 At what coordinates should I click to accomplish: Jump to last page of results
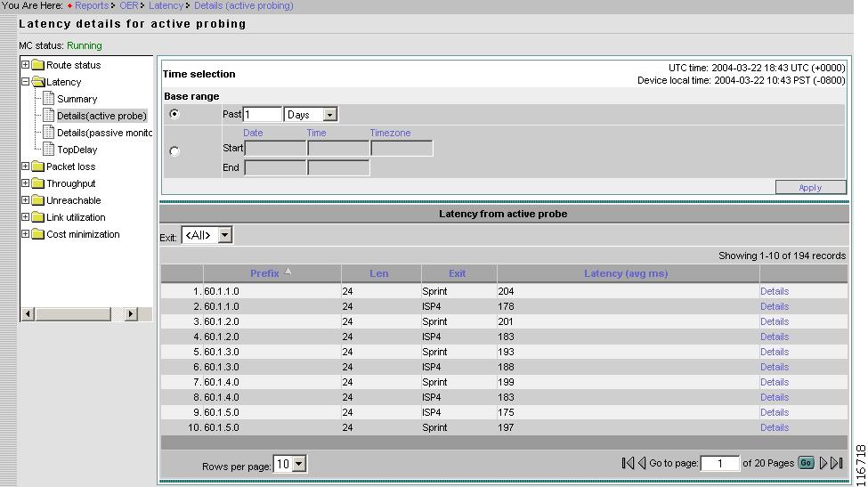point(837,463)
